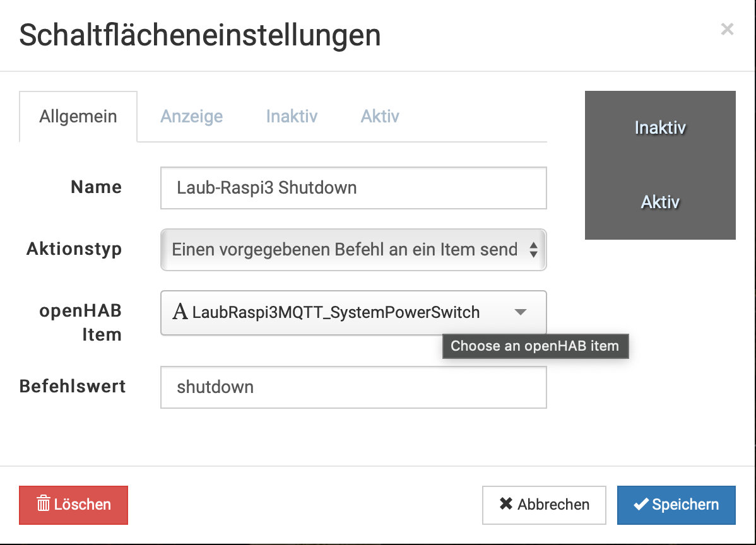Click the bold Name field label
This screenshot has width=756, height=545.
point(96,187)
